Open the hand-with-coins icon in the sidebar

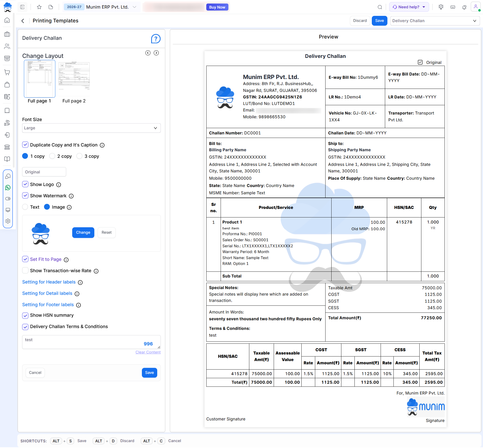click(x=7, y=123)
